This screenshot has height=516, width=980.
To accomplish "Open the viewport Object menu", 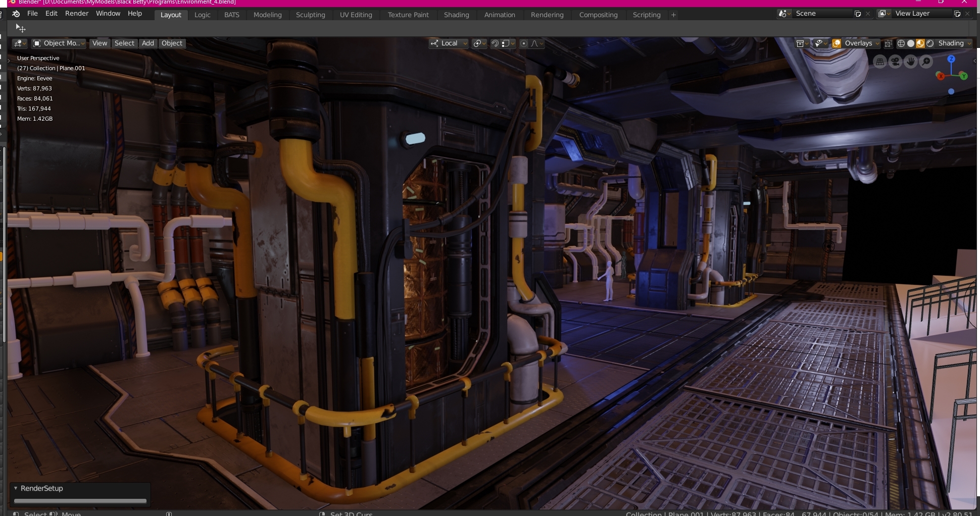I will tap(172, 43).
